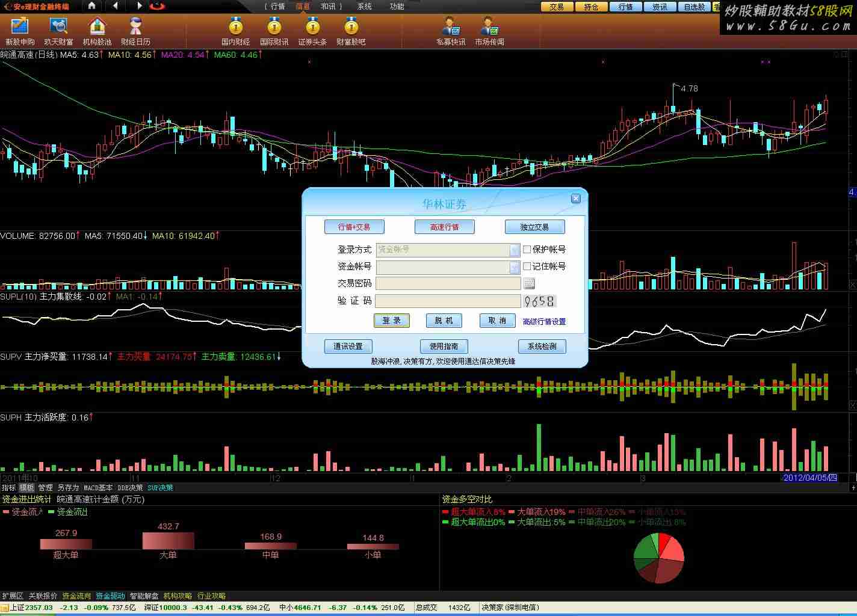Open the 信息 menu
Image resolution: width=857 pixels, height=616 pixels.
(303, 7)
